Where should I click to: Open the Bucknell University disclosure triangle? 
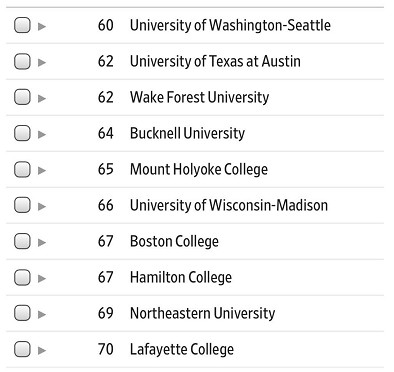[42, 134]
